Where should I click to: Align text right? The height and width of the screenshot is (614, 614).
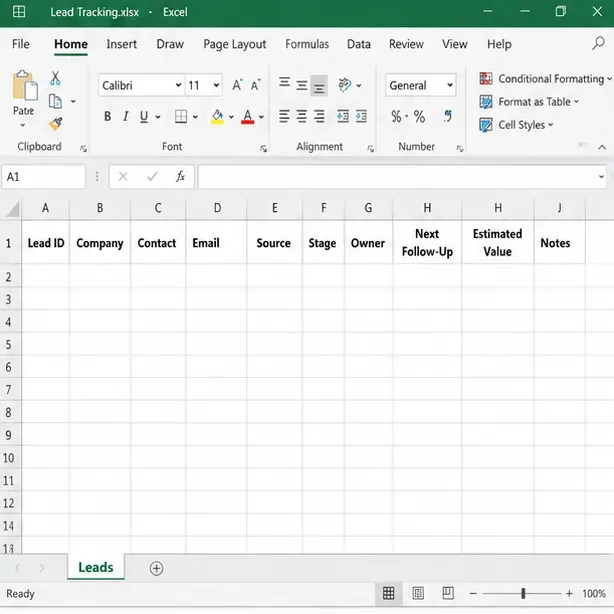[x=319, y=116]
